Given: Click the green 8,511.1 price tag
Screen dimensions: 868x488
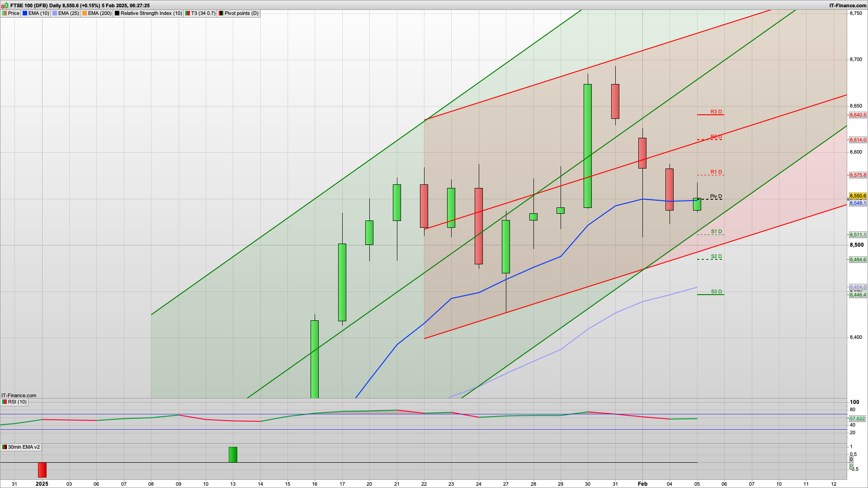Looking at the screenshot, I should tap(858, 235).
